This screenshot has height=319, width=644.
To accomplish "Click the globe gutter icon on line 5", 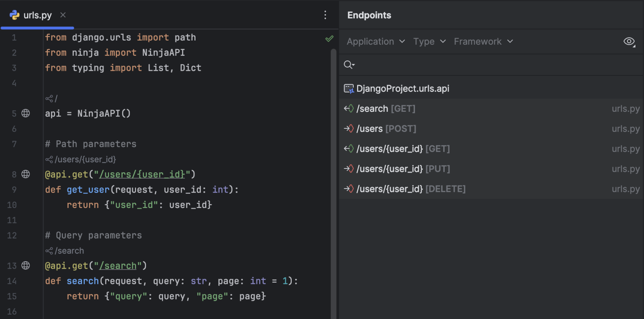I will (x=26, y=113).
